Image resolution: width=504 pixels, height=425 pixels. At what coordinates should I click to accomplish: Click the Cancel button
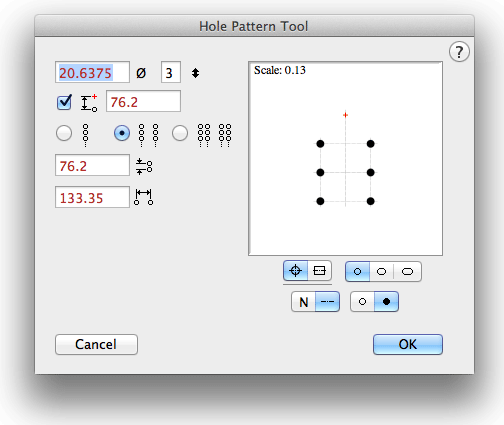coord(96,344)
